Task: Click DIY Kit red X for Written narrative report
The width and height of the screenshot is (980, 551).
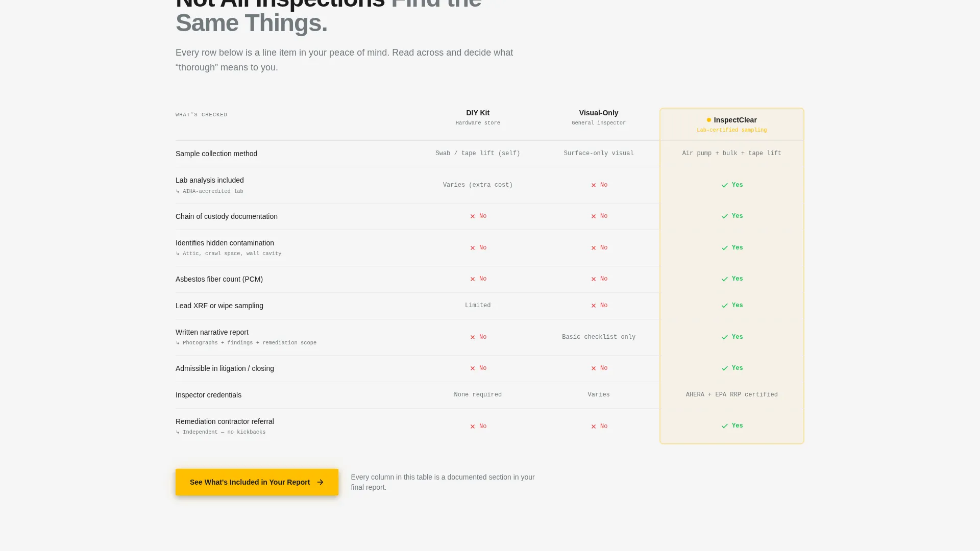Action: coord(473,337)
